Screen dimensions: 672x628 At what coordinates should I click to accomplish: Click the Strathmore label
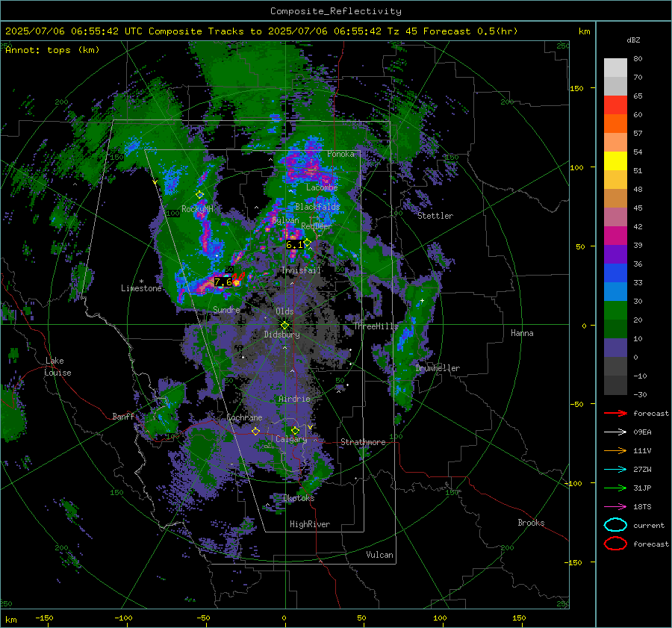click(x=363, y=442)
